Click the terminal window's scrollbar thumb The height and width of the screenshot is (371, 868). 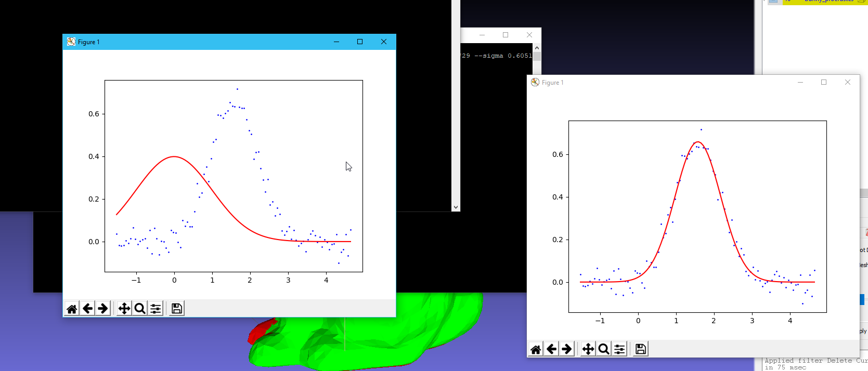537,56
